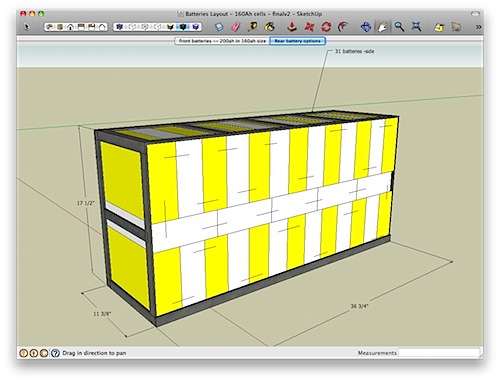Click the '31 batteries -side' label
This screenshot has height=382, width=500.
pos(355,51)
